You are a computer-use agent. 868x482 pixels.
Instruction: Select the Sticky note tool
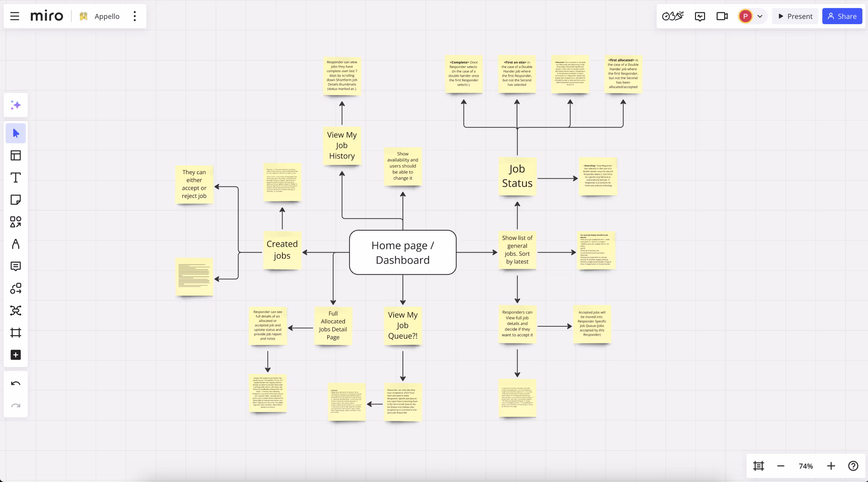[16, 200]
